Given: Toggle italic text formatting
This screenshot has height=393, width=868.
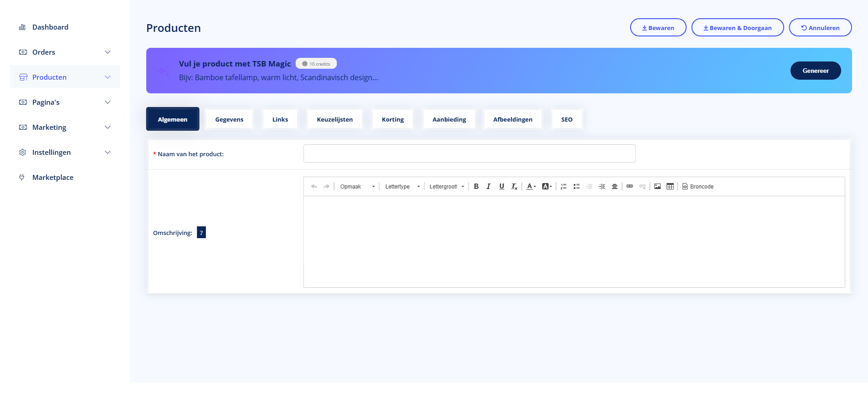Looking at the screenshot, I should point(488,187).
